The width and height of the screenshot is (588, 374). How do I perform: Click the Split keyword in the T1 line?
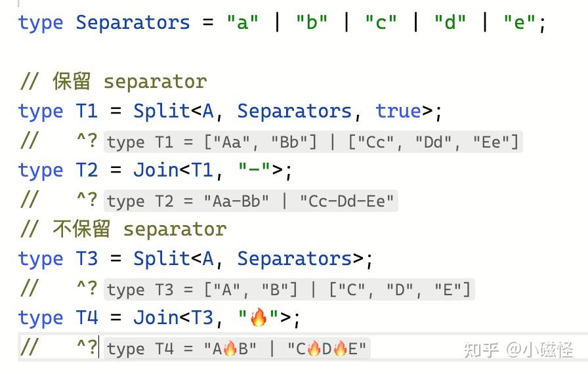(x=161, y=111)
